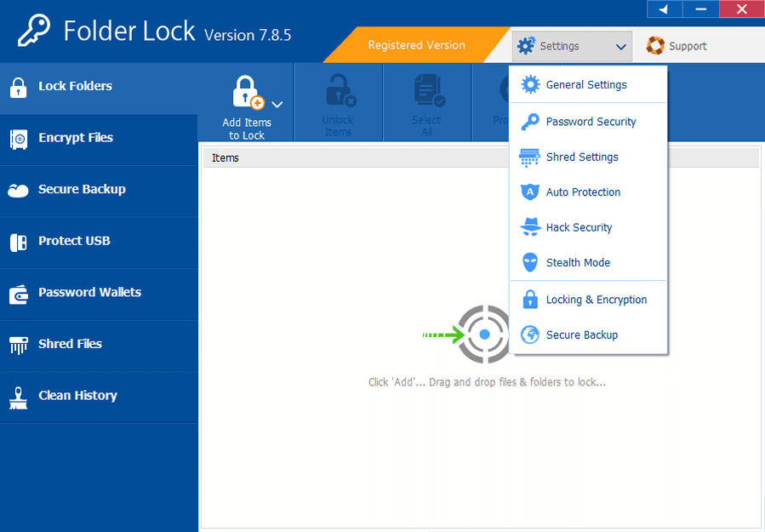The height and width of the screenshot is (532, 765).
Task: Click the Clean History broom icon
Action: point(18,397)
